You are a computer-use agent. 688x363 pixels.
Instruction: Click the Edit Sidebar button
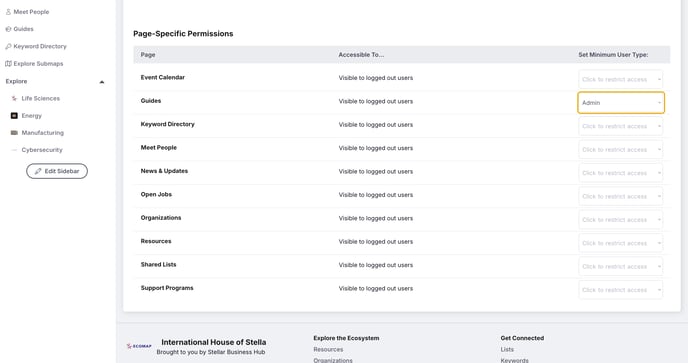pos(57,171)
